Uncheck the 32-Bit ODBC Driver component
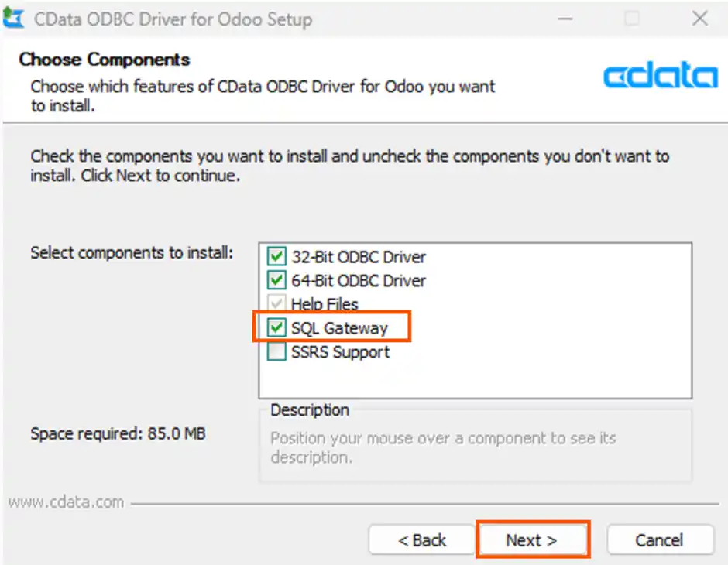 [x=276, y=256]
